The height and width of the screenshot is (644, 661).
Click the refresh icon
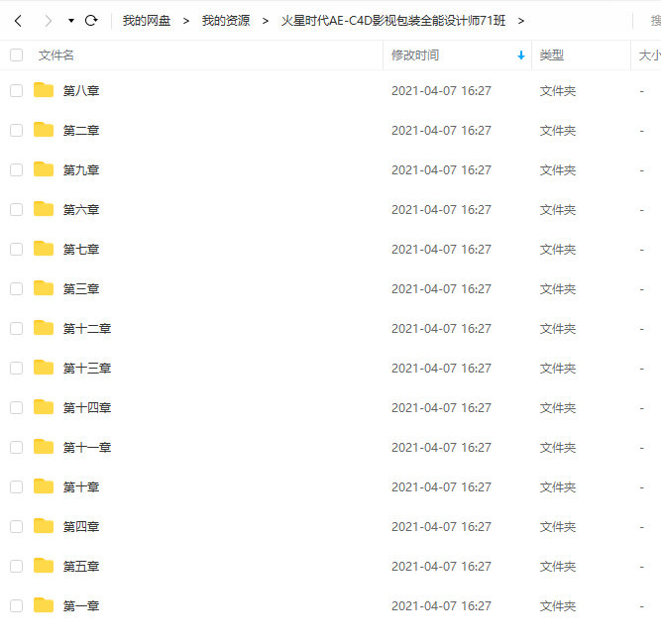click(x=91, y=20)
